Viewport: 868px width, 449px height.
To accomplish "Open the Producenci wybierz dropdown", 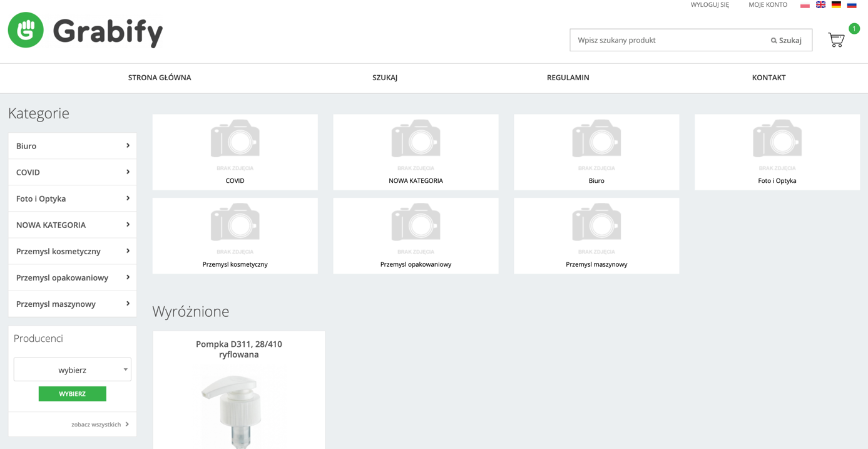I will (x=73, y=369).
